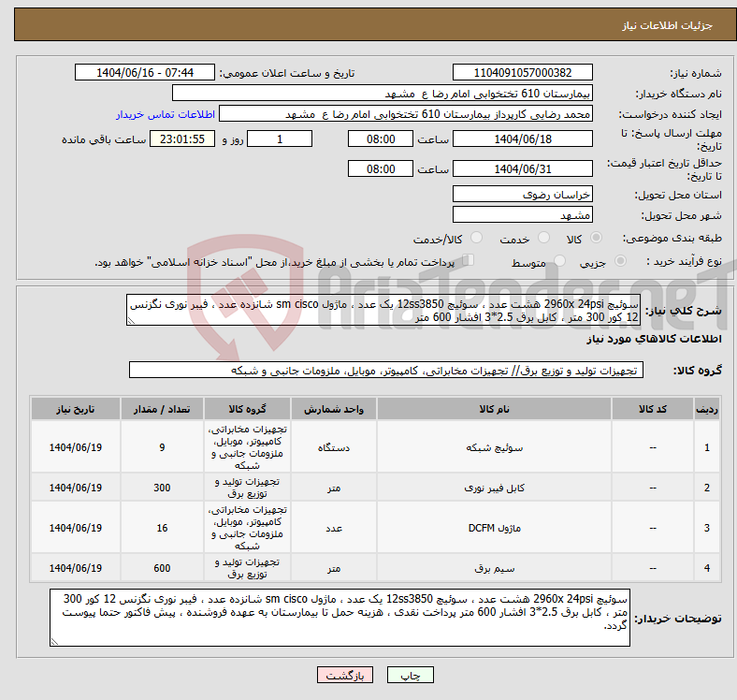737x700 pixels.
Task: Click the شماره نیاز number field
Action: 523,73
